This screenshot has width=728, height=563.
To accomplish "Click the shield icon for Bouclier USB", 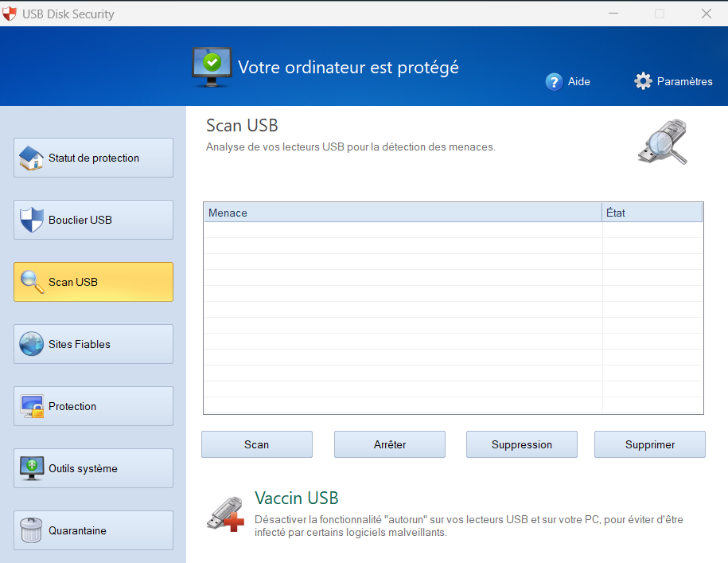I will click(x=32, y=220).
